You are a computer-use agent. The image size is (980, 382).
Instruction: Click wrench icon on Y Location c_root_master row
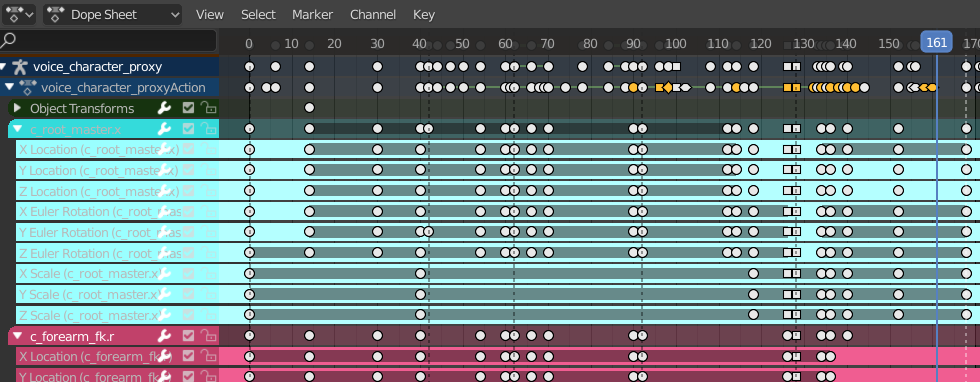pyautogui.click(x=164, y=170)
